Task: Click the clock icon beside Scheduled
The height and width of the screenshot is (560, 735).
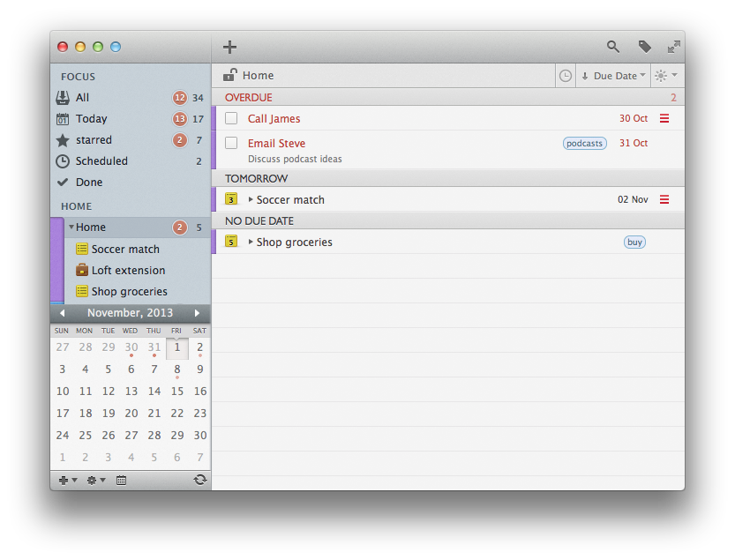Action: pyautogui.click(x=63, y=161)
